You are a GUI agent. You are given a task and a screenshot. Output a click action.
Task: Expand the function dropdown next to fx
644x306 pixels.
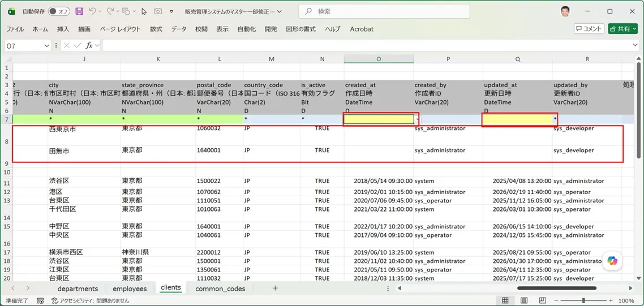[97, 46]
